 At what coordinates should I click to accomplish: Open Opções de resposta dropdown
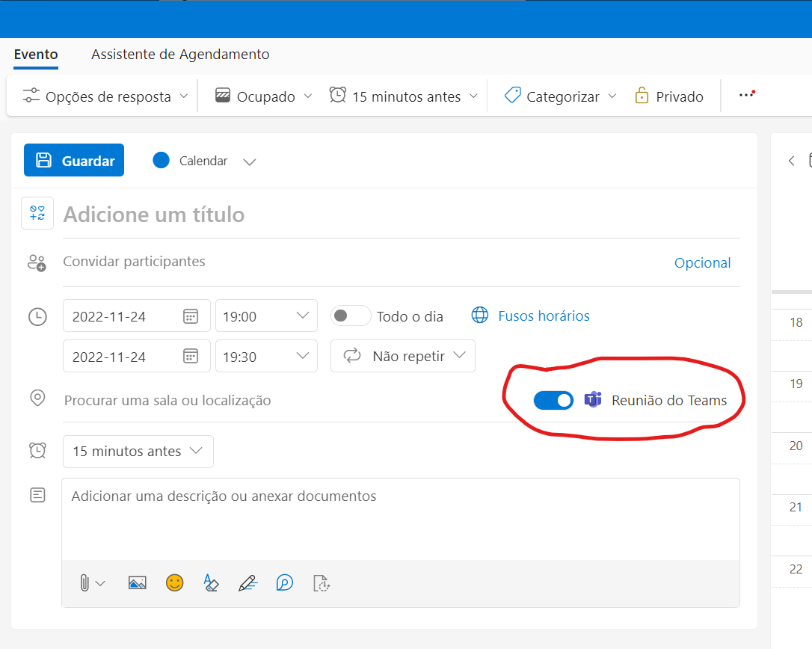(x=105, y=96)
